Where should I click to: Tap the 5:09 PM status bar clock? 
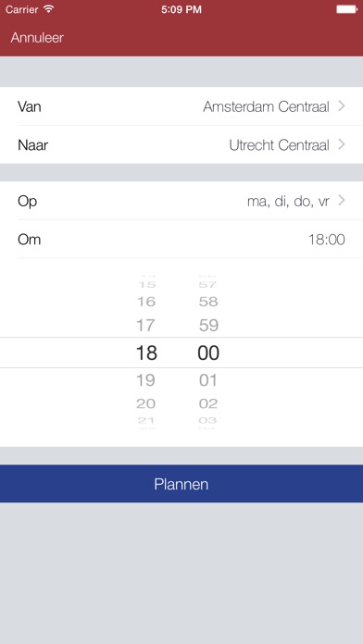(x=181, y=9)
